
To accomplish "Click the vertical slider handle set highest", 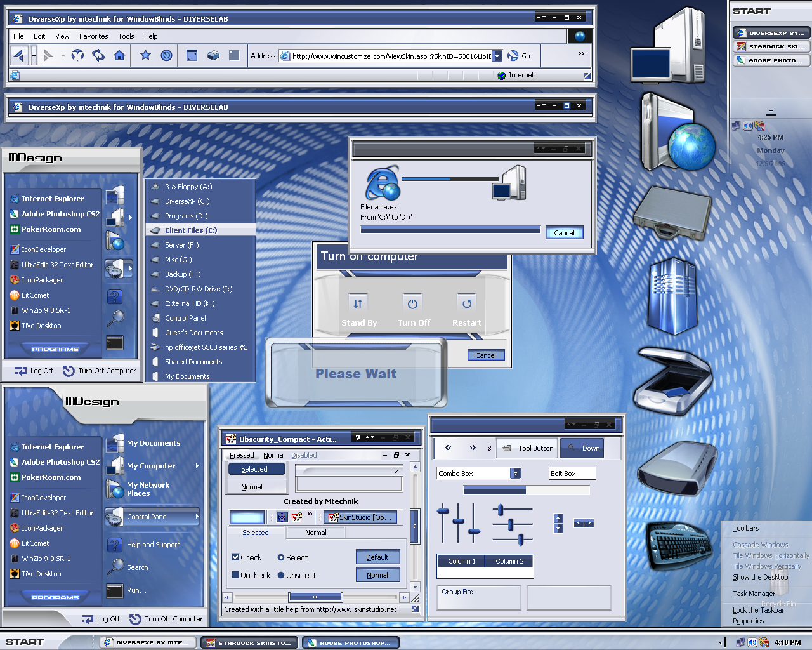I will (x=443, y=510).
